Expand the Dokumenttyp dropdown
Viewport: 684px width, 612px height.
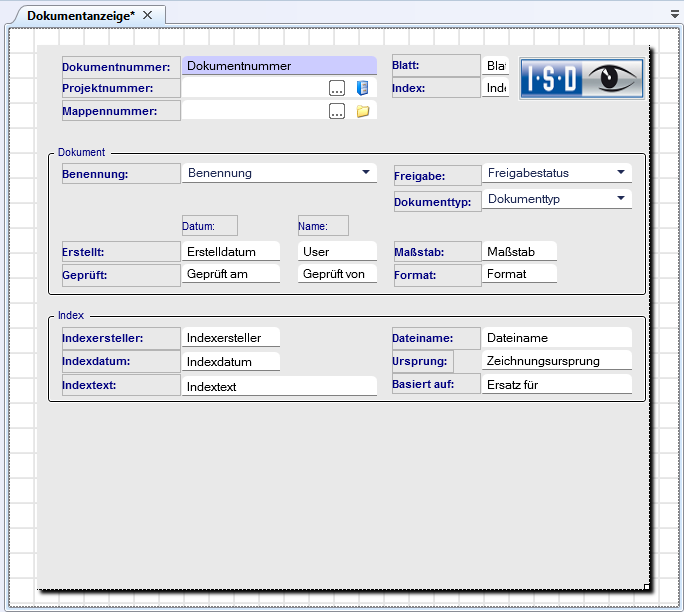(621, 198)
